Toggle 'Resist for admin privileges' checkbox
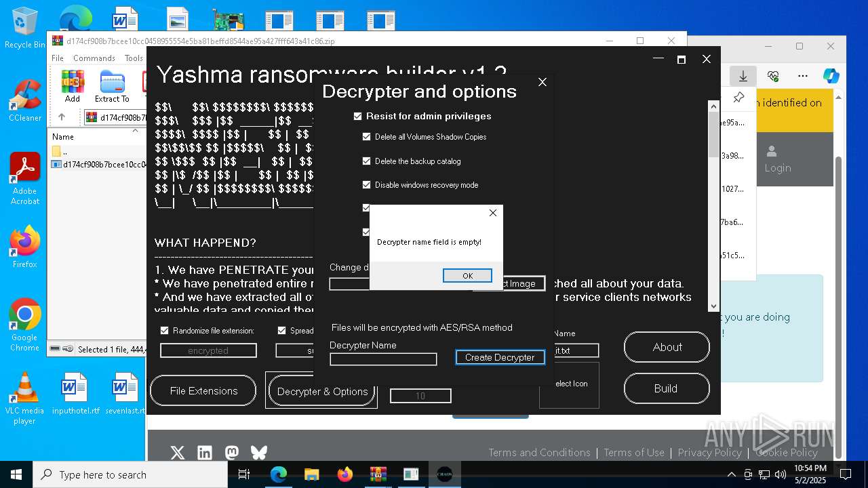The width and height of the screenshot is (868, 488). coord(358,117)
